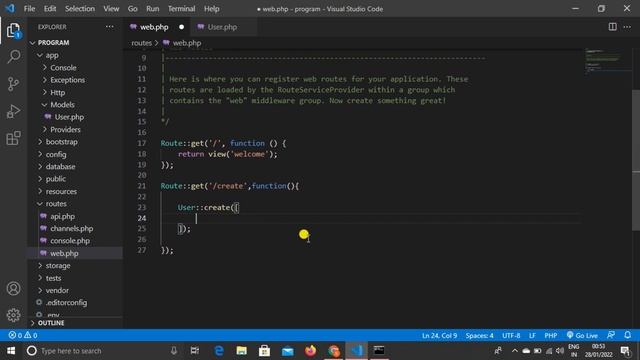640x360 pixels.
Task: Change PHP language mode
Action: pos(550,336)
